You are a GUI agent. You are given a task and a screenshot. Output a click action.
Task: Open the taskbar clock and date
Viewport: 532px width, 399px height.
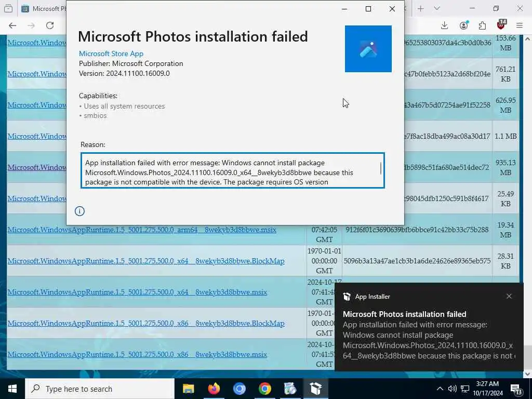click(487, 389)
